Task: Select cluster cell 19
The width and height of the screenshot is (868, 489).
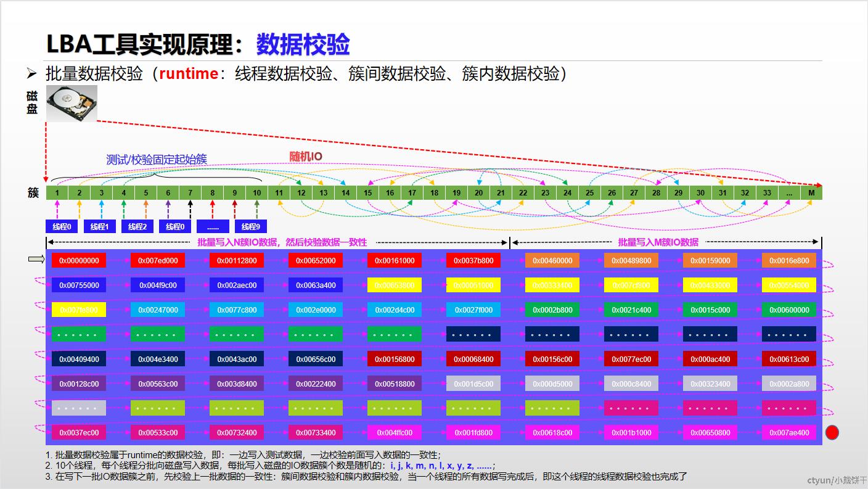Action: click(x=457, y=193)
